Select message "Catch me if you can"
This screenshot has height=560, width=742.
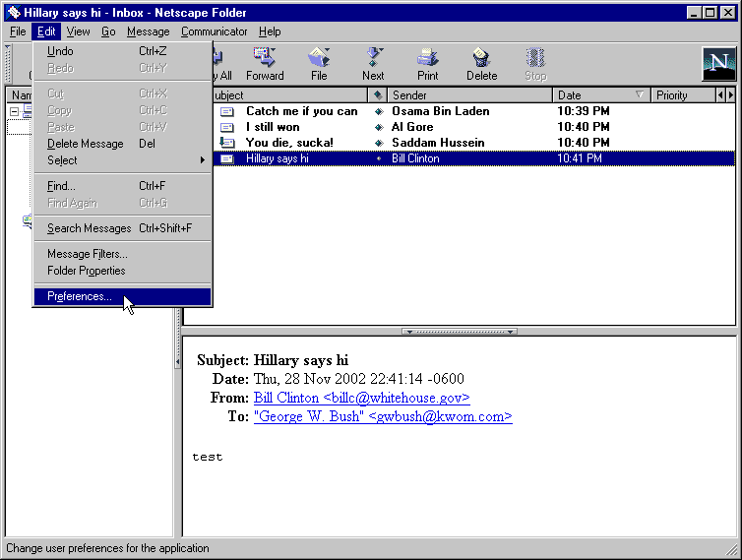(302, 111)
